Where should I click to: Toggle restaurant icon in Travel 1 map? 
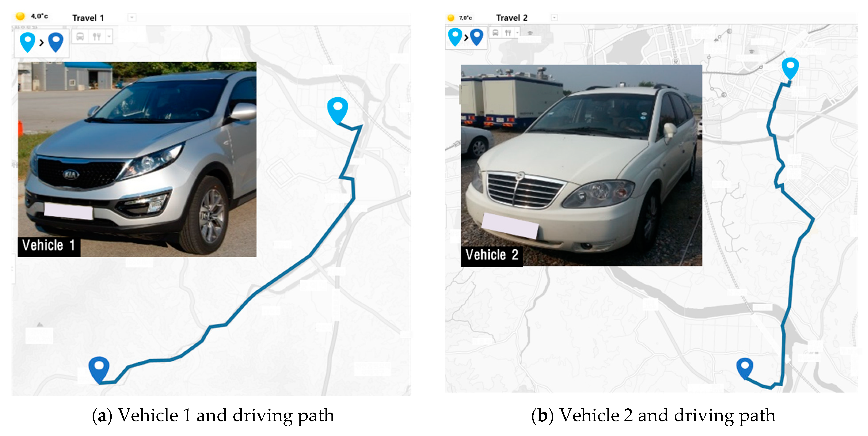pos(97,36)
